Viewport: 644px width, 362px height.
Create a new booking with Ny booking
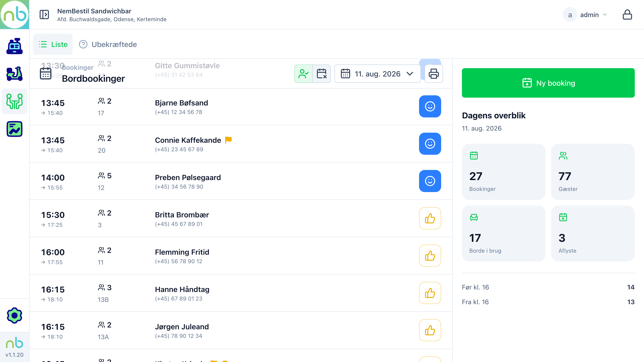(548, 83)
